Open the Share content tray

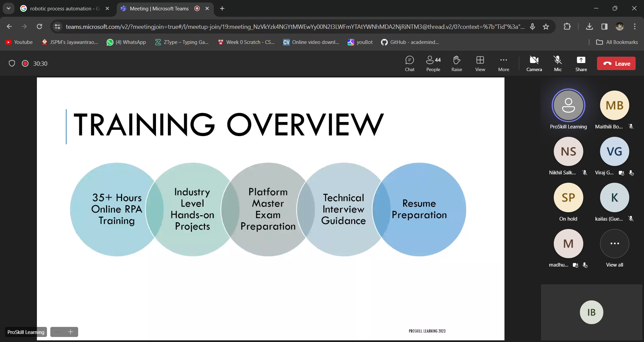click(x=581, y=63)
